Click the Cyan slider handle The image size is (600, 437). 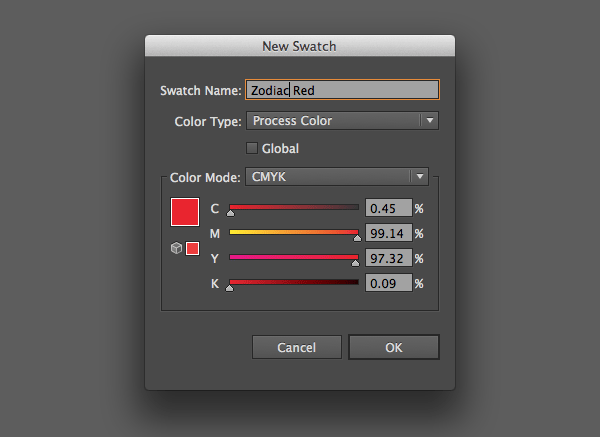230,213
